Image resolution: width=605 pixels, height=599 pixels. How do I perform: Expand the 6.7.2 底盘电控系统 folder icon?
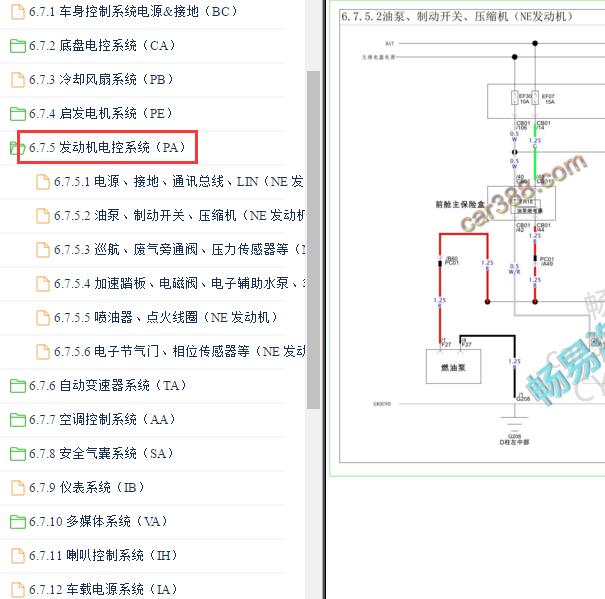pyautogui.click(x=17, y=46)
